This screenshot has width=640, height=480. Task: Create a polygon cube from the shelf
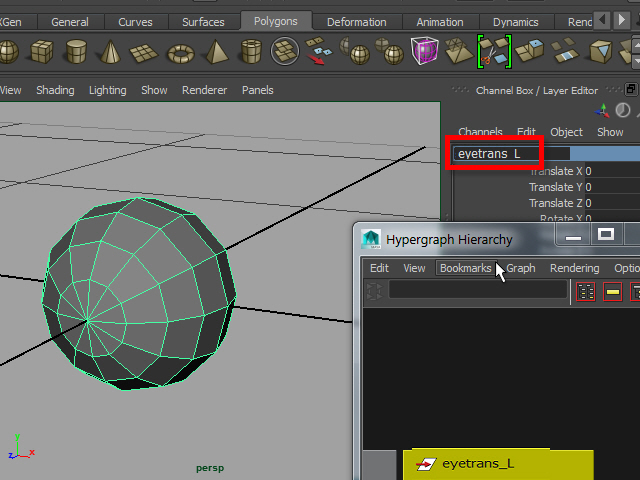[42, 50]
